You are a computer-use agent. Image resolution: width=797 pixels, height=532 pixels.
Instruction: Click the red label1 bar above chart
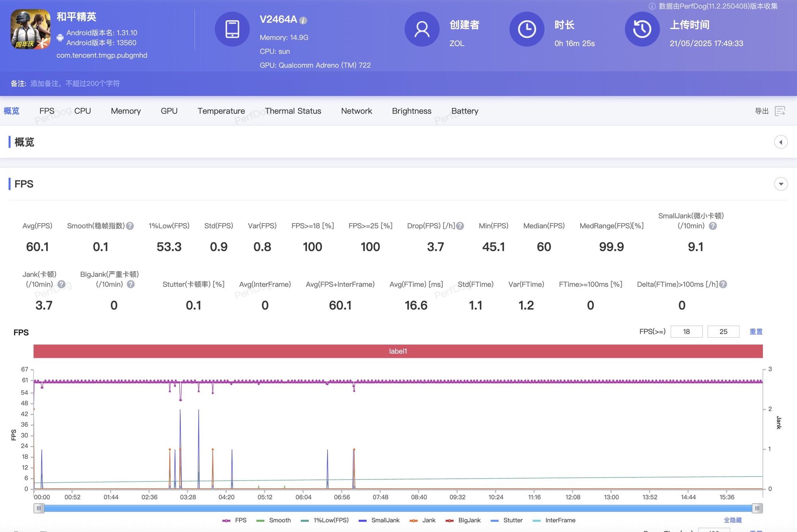pyautogui.click(x=398, y=351)
